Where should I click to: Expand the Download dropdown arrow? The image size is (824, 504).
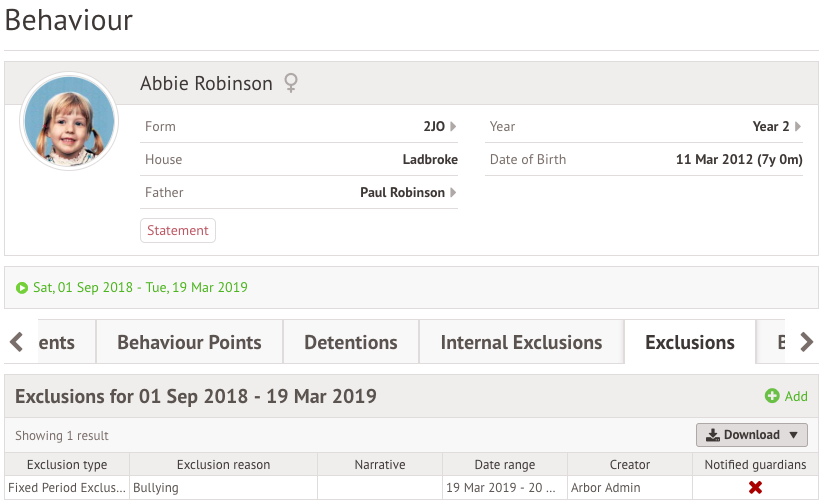(x=794, y=435)
